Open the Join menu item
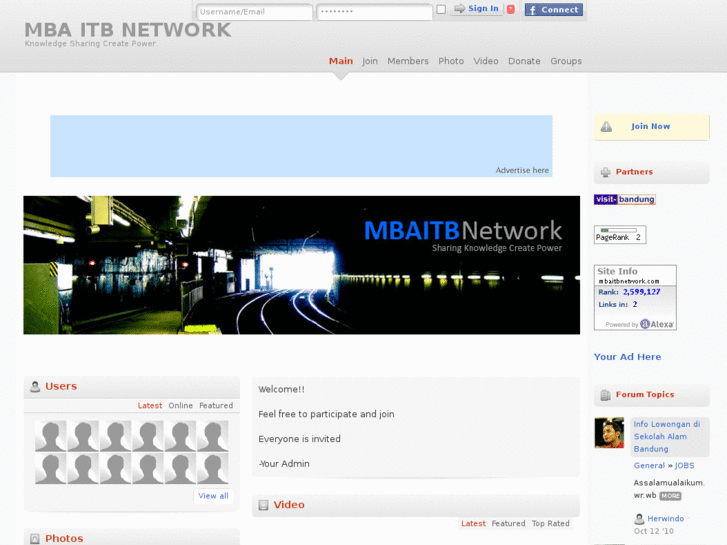The width and height of the screenshot is (727, 545). pyautogui.click(x=370, y=61)
